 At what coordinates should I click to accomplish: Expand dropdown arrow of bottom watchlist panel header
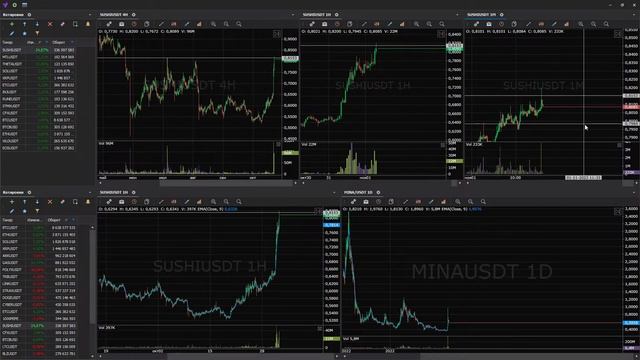(90, 192)
